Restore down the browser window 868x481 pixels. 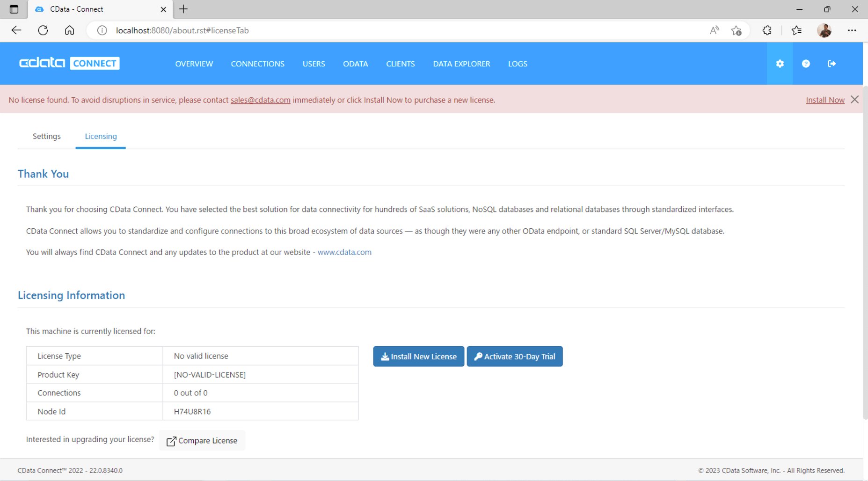tap(827, 9)
